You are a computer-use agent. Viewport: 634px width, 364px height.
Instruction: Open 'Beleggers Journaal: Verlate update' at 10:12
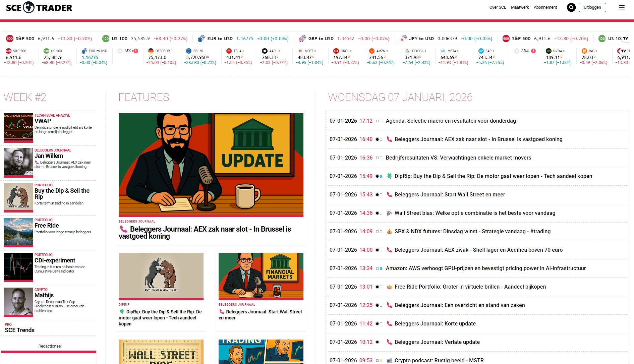(437, 342)
